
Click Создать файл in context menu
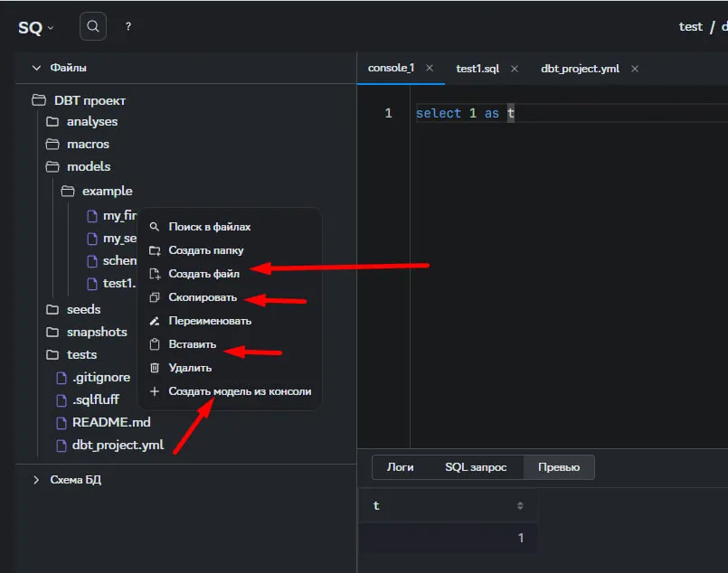click(203, 274)
